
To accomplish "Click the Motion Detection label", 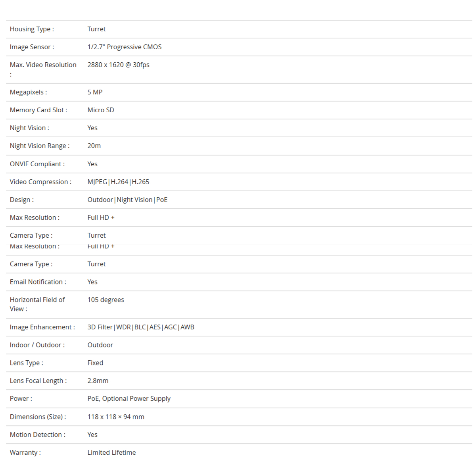I will click(38, 434).
